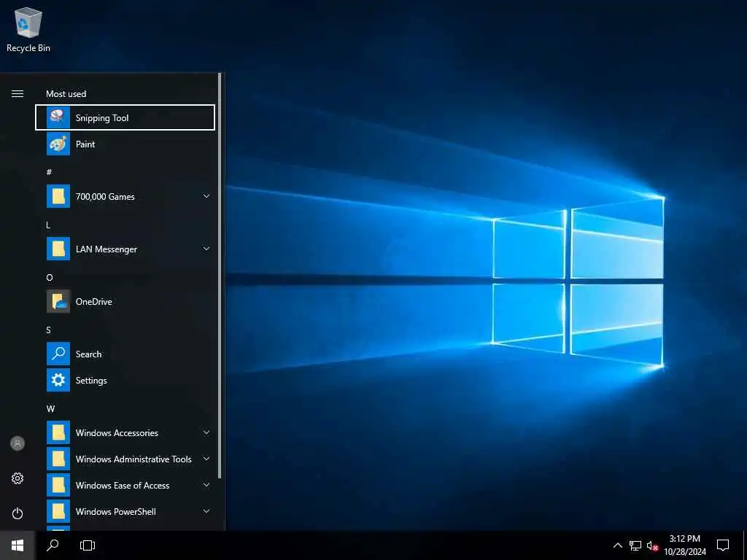The height and width of the screenshot is (560, 747).
Task: Open the LAN Messenger folder icon
Action: [58, 249]
